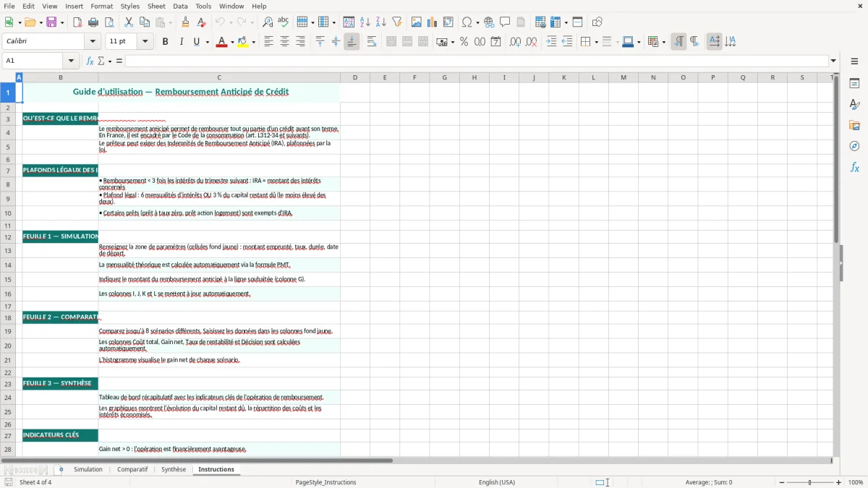Click the Increase Indent icon
The width and height of the screenshot is (868, 488).
551,42
